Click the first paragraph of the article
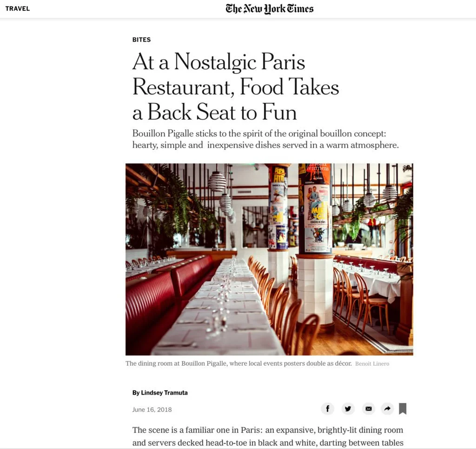This screenshot has width=476, height=449. pos(268,436)
